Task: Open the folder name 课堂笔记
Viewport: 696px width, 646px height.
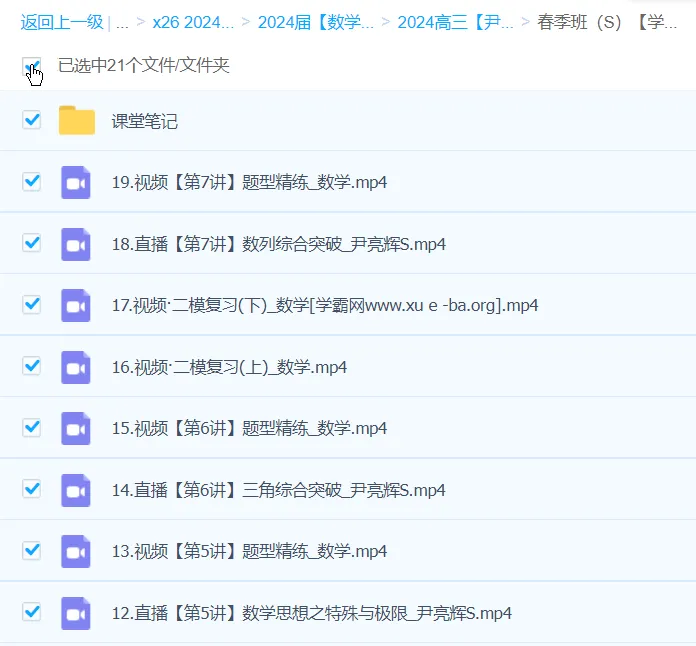Action: 145,121
